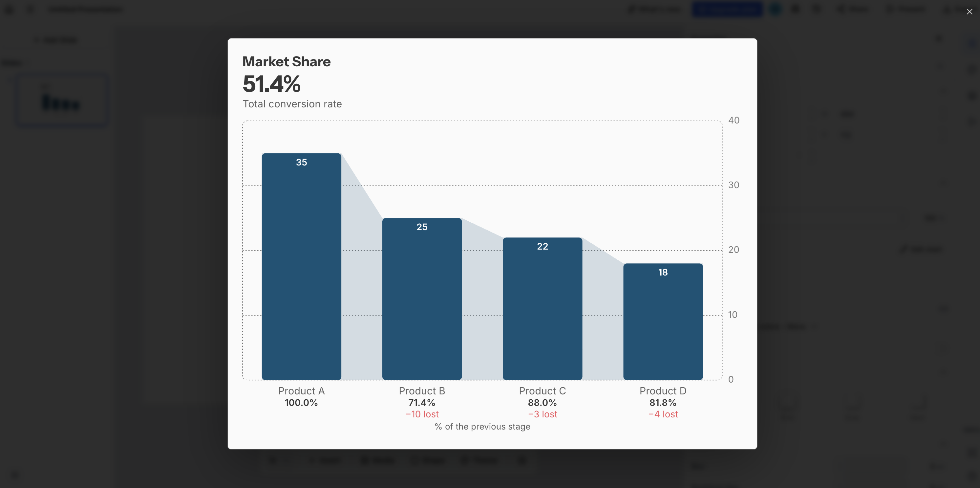Click the Product B axis label

coord(422,391)
